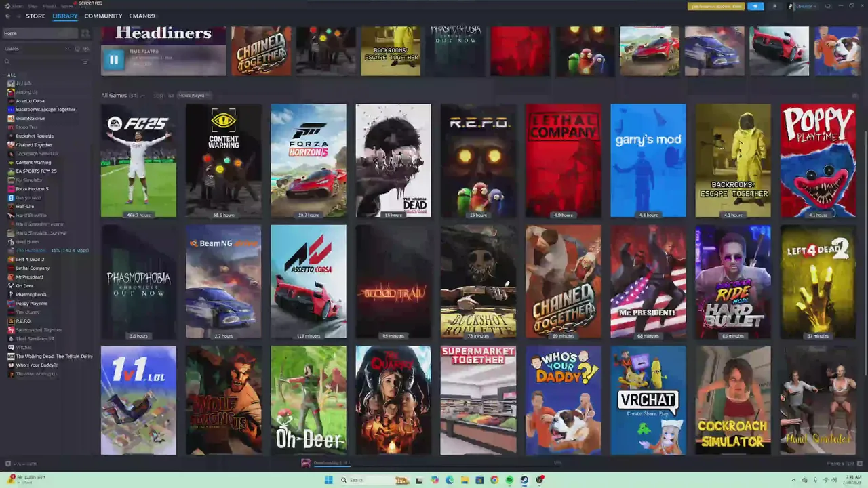Image resolution: width=868 pixels, height=488 pixels.
Task: Switch to Big Picture mode icon
Action: [x=827, y=6]
